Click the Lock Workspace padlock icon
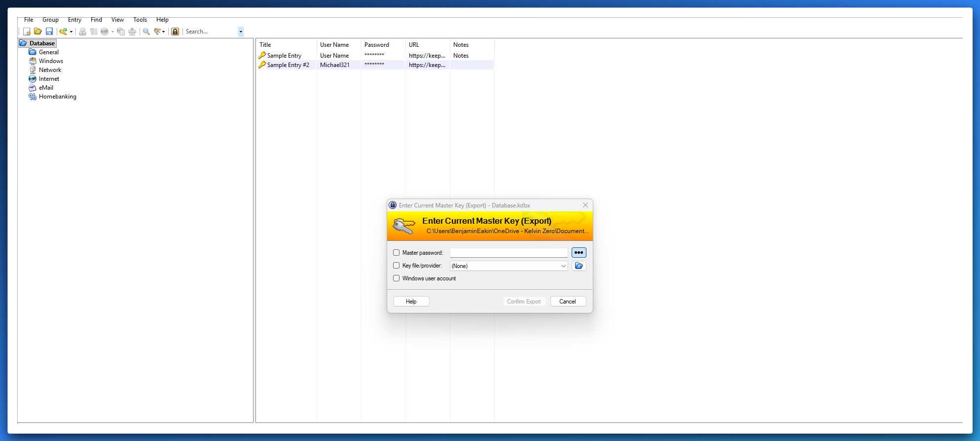This screenshot has width=980, height=441. click(x=175, y=32)
